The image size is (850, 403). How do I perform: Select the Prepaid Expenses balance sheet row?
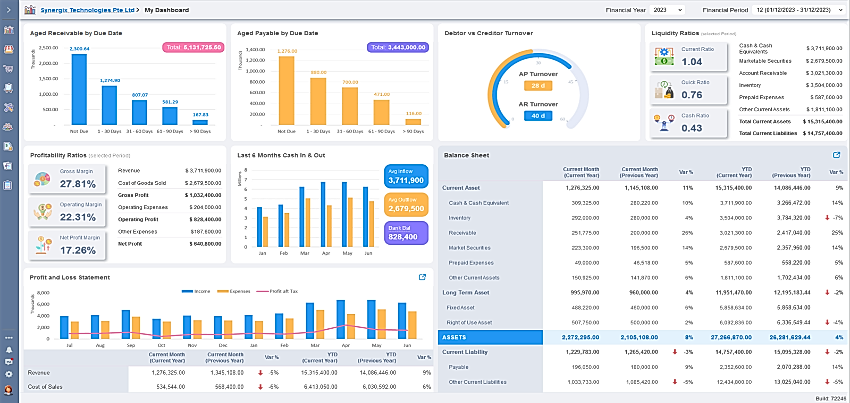coord(643,263)
